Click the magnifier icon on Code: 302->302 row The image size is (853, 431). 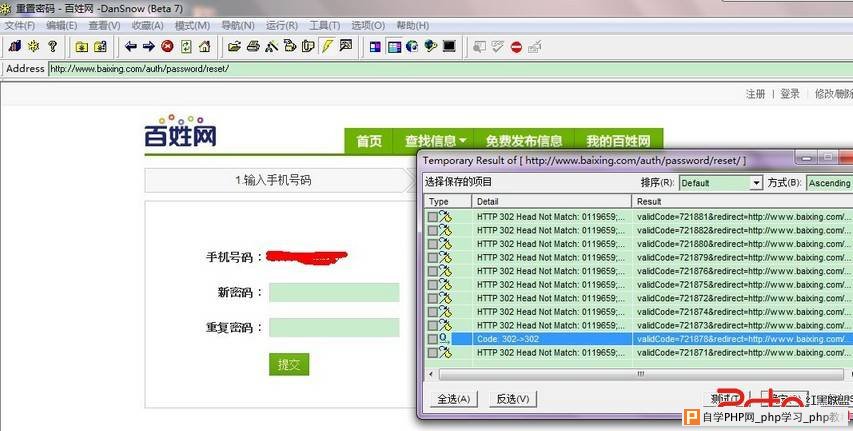[445, 338]
